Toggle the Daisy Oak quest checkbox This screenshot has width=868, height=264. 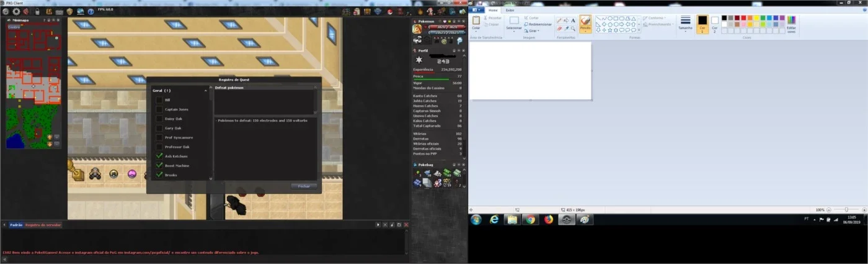(159, 118)
